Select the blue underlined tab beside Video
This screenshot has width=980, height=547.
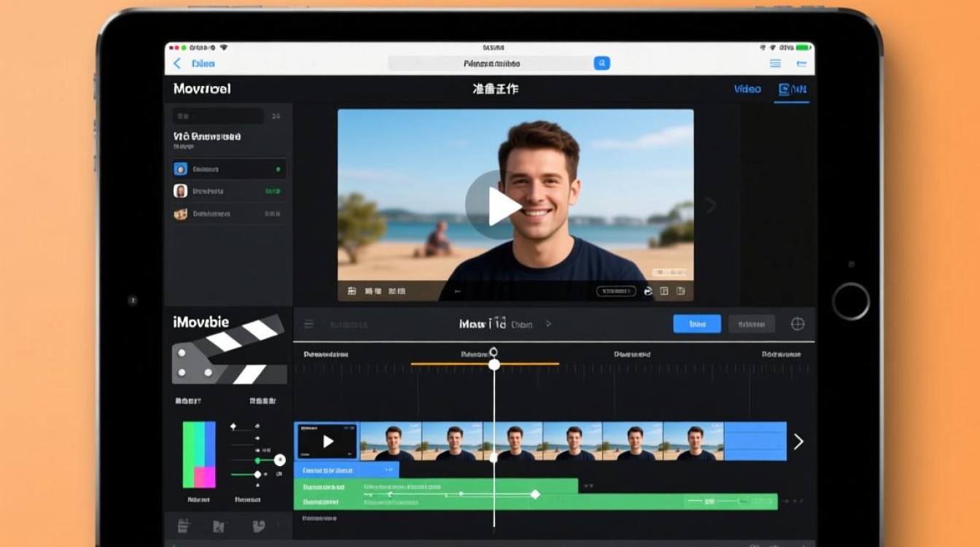click(792, 90)
